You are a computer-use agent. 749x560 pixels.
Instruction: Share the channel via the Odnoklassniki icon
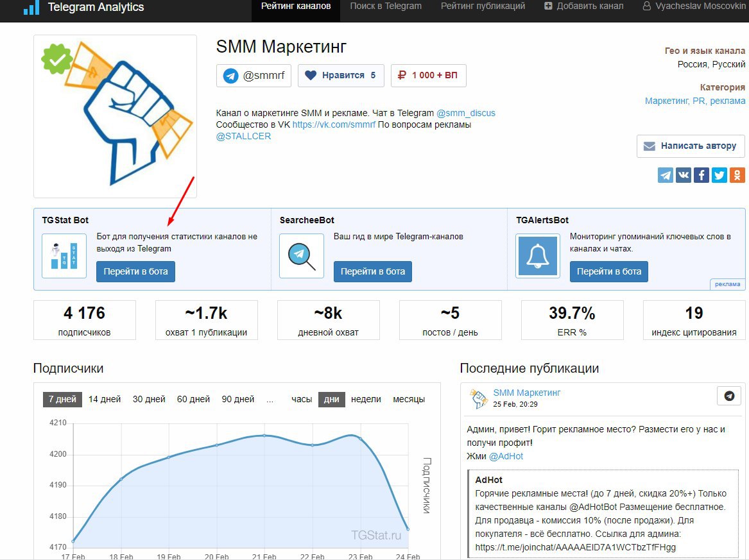pos(737,175)
